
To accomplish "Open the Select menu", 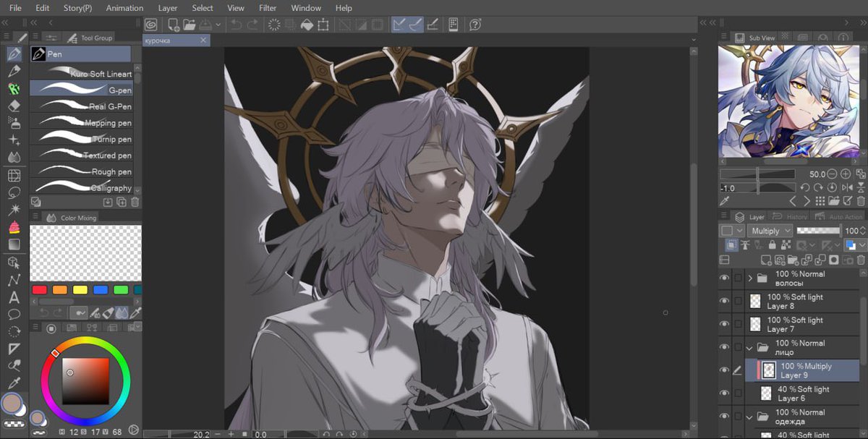I will [x=203, y=8].
